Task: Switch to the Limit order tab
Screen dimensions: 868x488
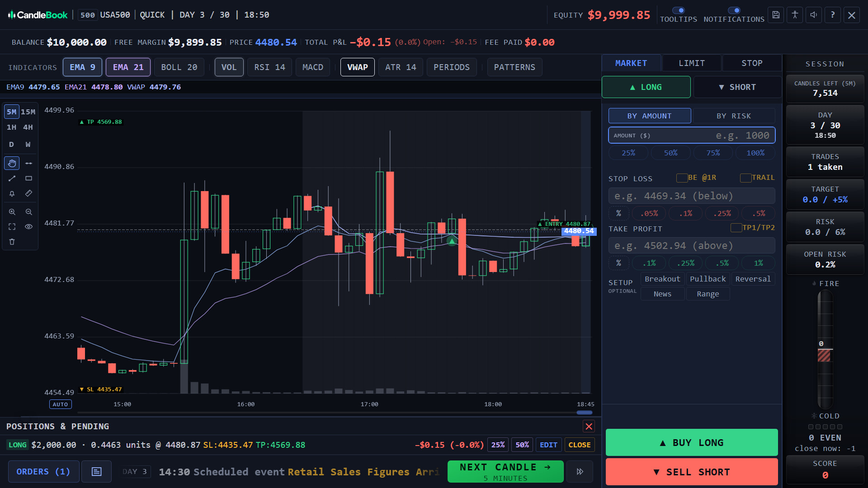Action: tap(692, 63)
